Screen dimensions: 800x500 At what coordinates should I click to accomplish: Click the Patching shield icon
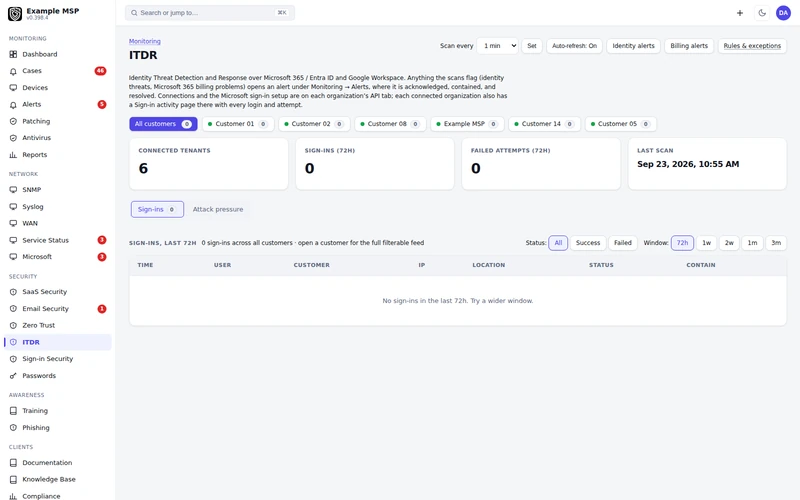[13, 121]
